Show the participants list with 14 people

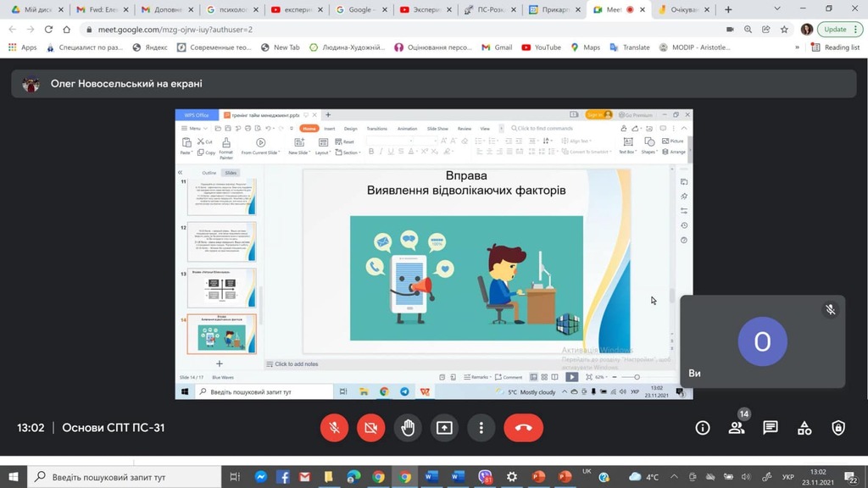tap(737, 428)
